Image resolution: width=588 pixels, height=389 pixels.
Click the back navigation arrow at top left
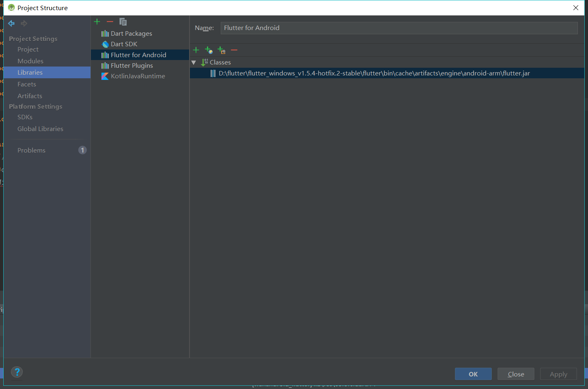[x=11, y=23]
